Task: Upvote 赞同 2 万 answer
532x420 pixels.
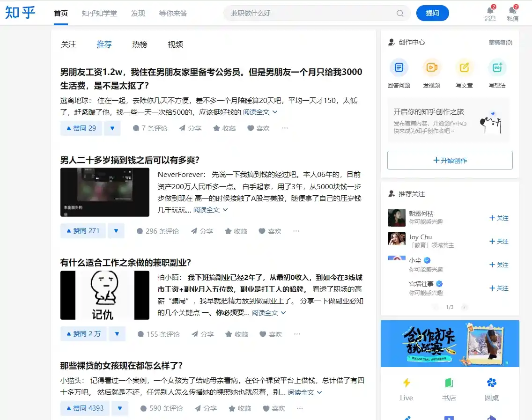Action: pyautogui.click(x=83, y=334)
